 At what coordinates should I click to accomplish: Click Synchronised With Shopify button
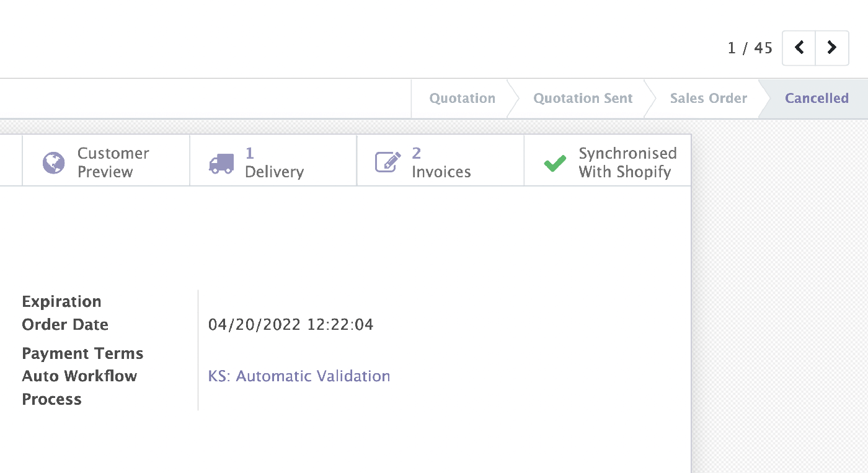click(608, 161)
